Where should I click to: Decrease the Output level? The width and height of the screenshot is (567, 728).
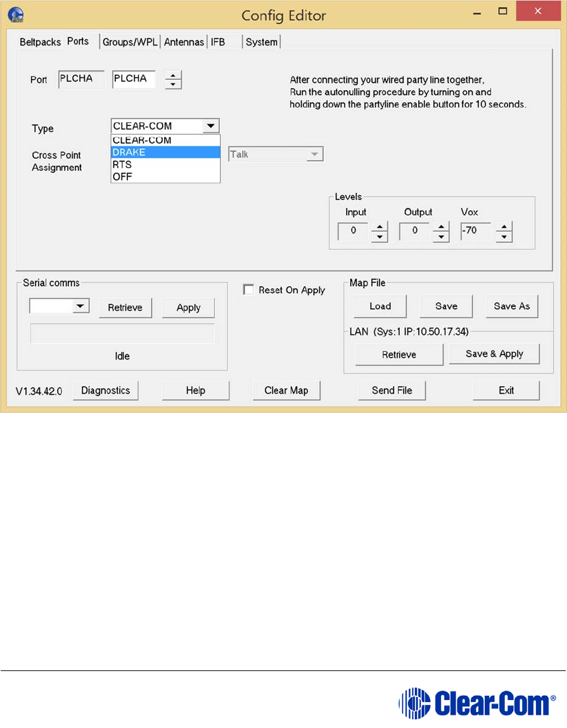click(x=441, y=236)
